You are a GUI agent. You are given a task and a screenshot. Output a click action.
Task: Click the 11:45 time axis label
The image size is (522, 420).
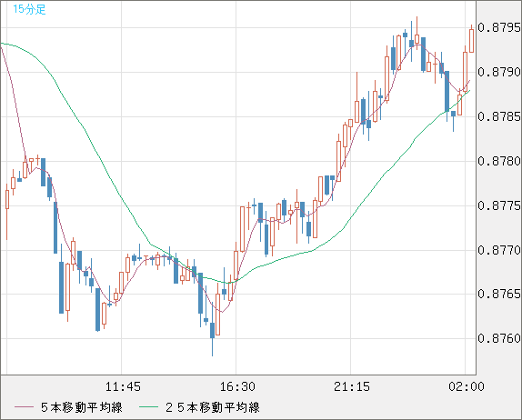pyautogui.click(x=123, y=386)
